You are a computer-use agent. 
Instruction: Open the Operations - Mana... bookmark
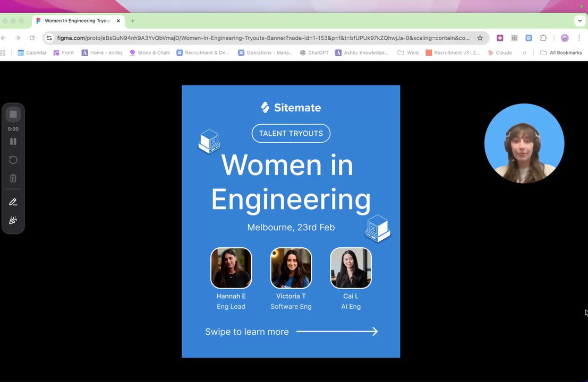click(265, 53)
